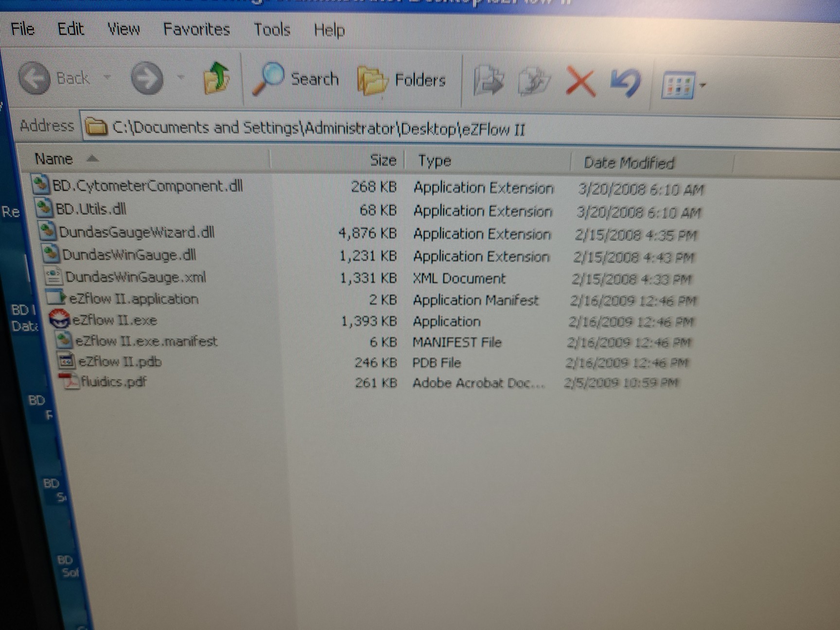The height and width of the screenshot is (630, 840).
Task: Click the Views icon
Action: click(x=678, y=85)
